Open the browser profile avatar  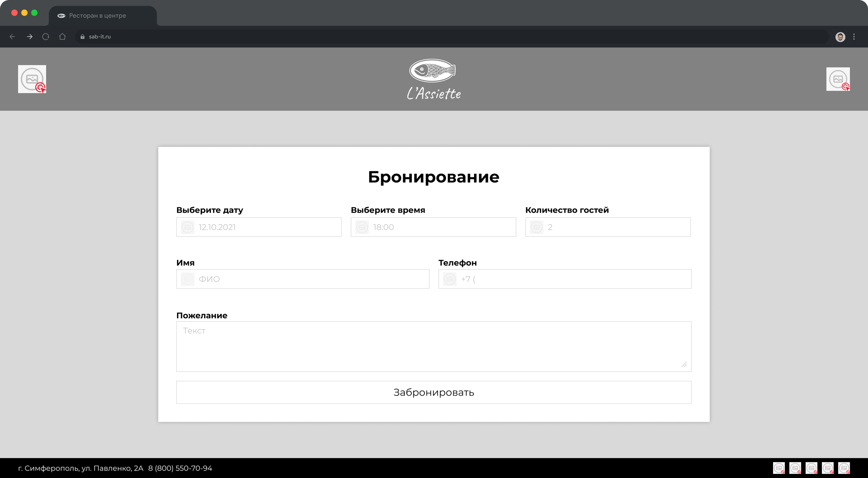coord(840,37)
